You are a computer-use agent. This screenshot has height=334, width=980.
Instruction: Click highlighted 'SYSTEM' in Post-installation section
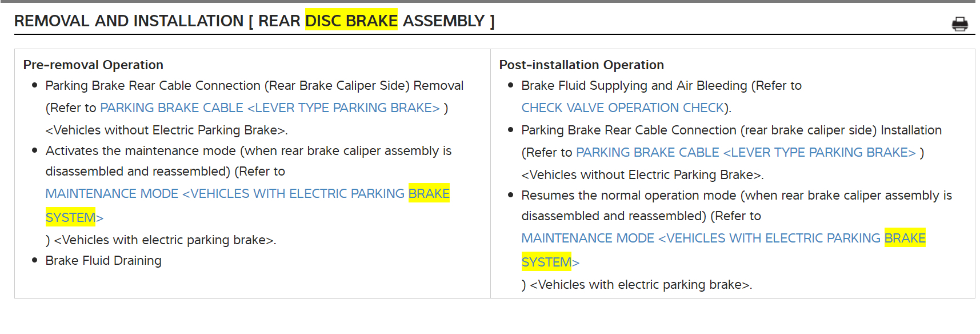tap(546, 263)
